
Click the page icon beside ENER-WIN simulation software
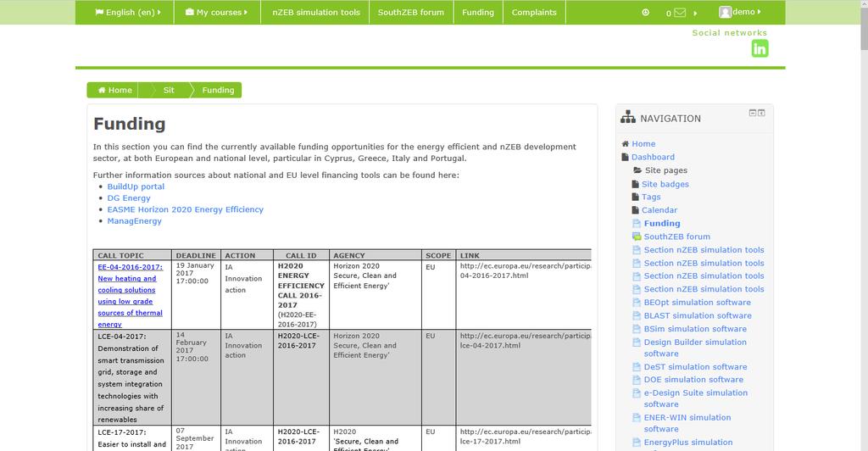[x=637, y=418]
